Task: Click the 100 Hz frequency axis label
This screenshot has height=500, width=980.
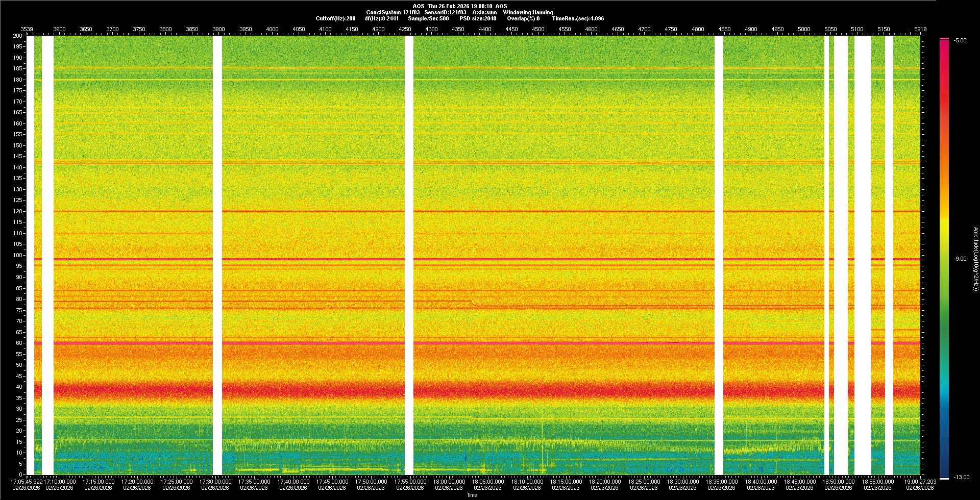Action: point(17,255)
